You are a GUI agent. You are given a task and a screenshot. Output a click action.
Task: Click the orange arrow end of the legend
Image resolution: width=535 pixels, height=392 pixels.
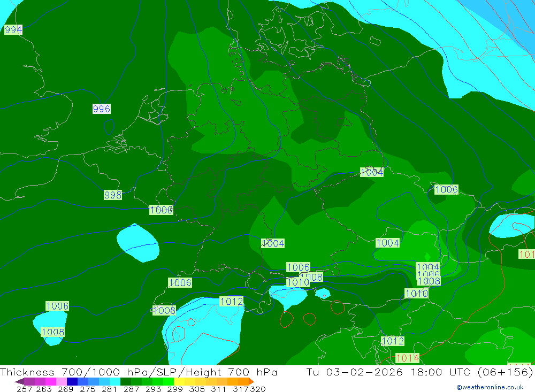[x=251, y=381]
